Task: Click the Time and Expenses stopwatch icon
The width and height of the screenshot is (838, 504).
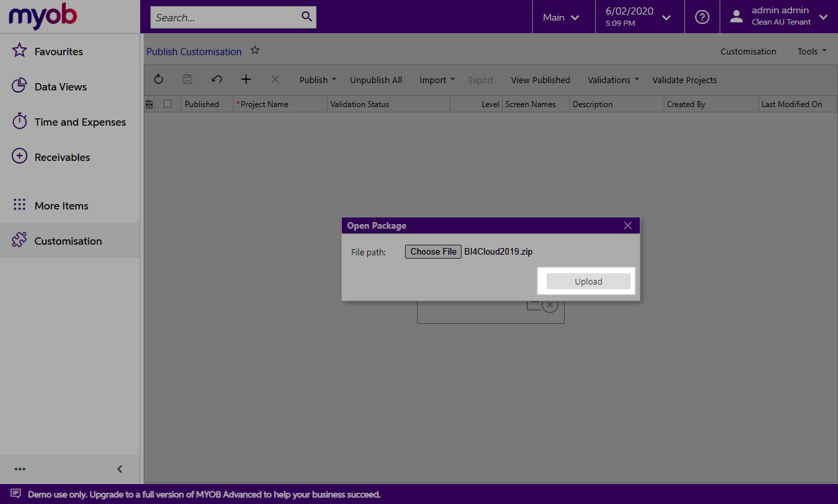Action: click(x=20, y=122)
